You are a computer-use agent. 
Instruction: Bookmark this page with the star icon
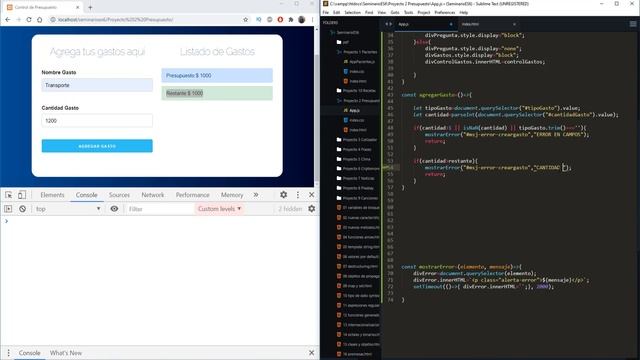(246, 20)
